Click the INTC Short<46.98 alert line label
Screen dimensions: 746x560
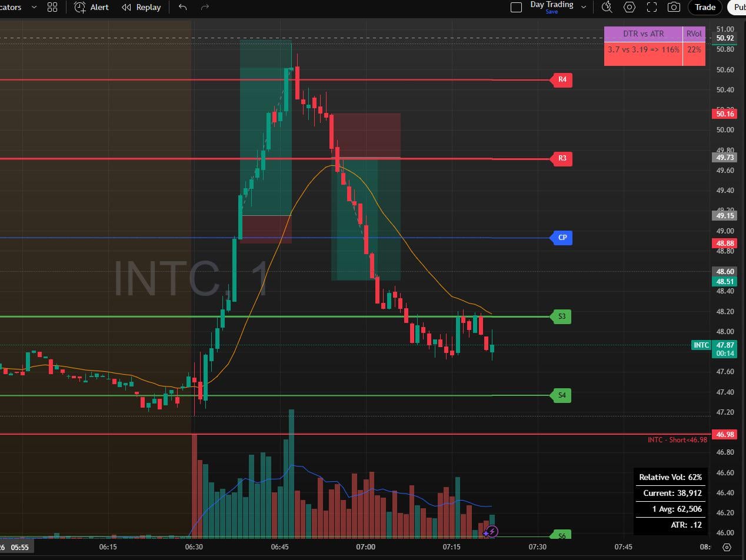(x=677, y=439)
